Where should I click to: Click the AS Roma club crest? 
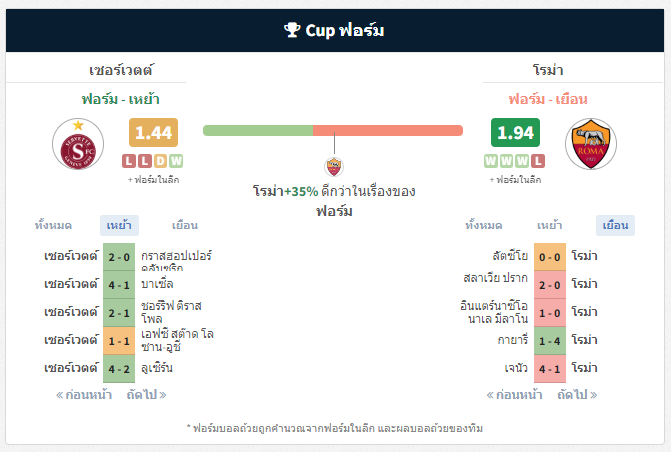pyautogui.click(x=591, y=144)
